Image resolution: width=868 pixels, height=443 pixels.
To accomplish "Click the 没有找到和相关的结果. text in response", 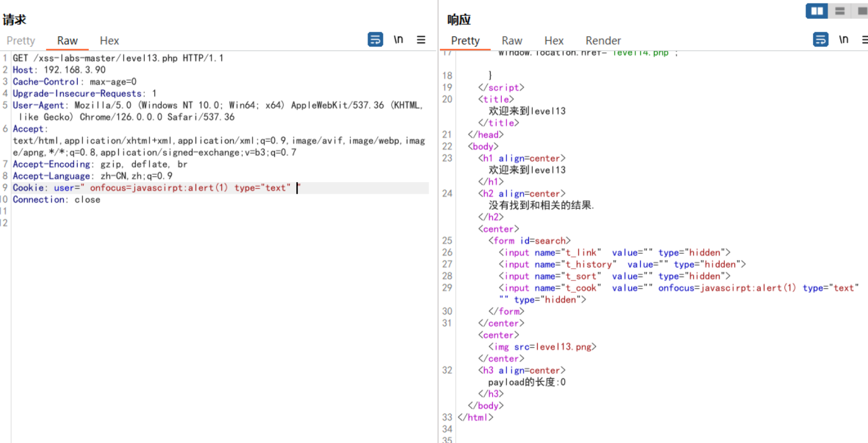I will pyautogui.click(x=542, y=206).
